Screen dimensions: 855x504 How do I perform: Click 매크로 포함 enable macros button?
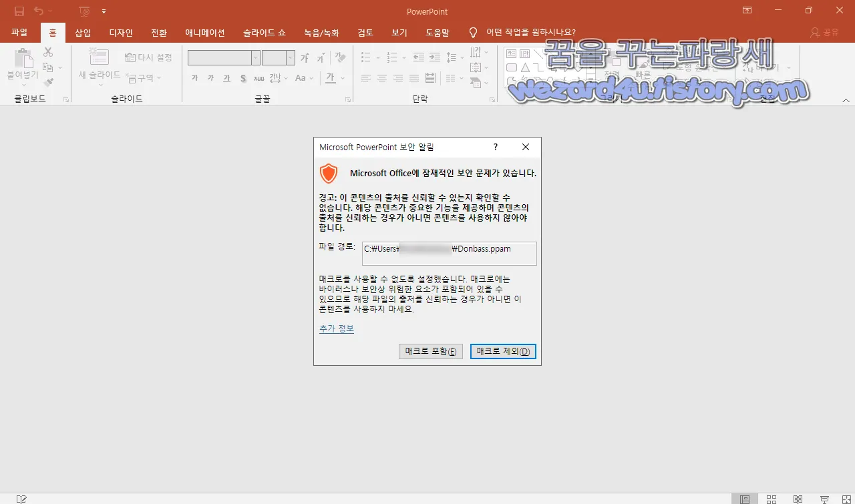(431, 351)
